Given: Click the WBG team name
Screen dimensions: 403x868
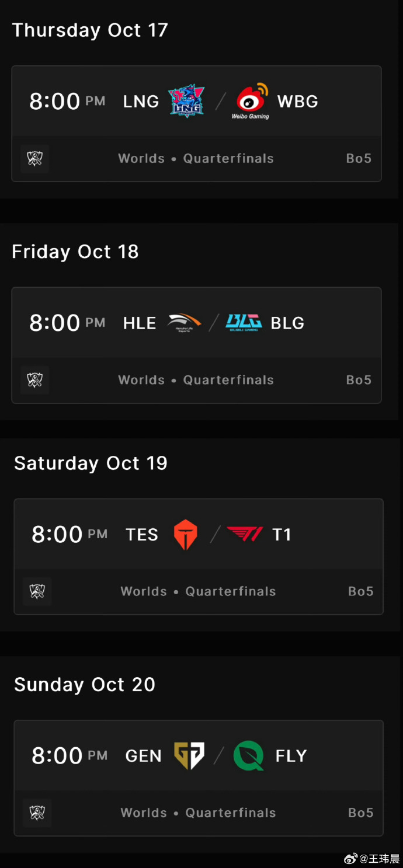Looking at the screenshot, I should point(298,102).
